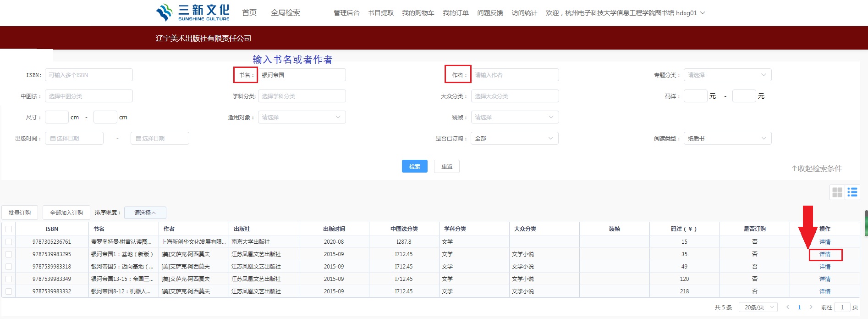Open 详情 for 银河帝国1：基地

[x=825, y=254]
